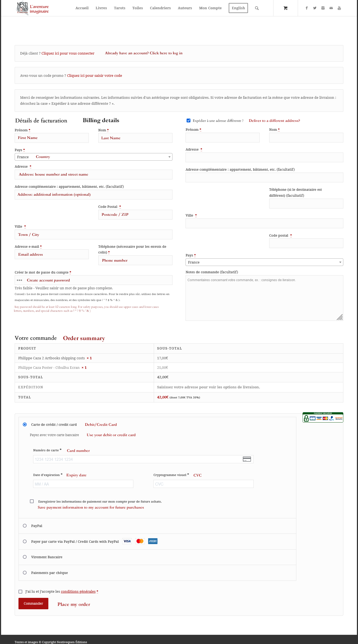Open the Auteurs menu
358x644 pixels.
(x=185, y=8)
